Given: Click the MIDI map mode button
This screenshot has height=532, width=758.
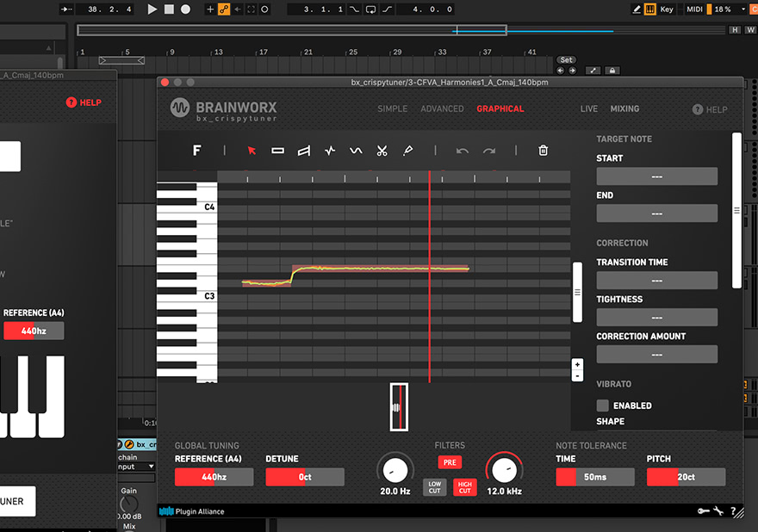Looking at the screenshot, I should click(694, 9).
